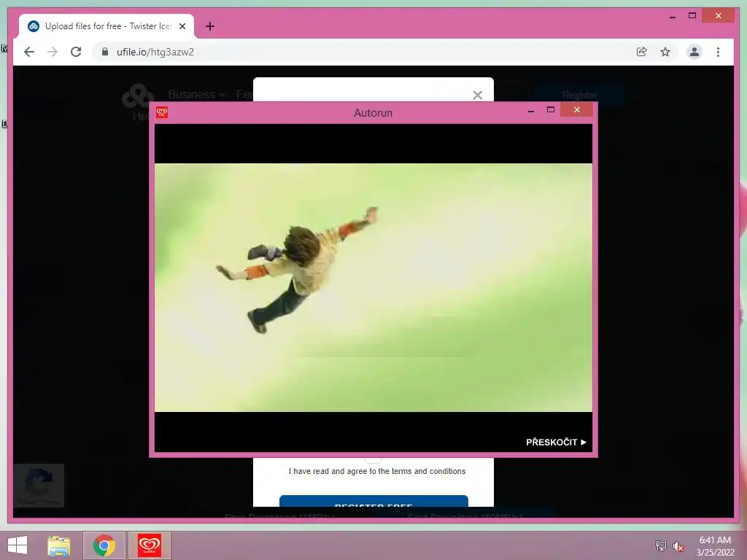Open Chrome three-dot menu
This screenshot has width=747, height=560.
[718, 52]
